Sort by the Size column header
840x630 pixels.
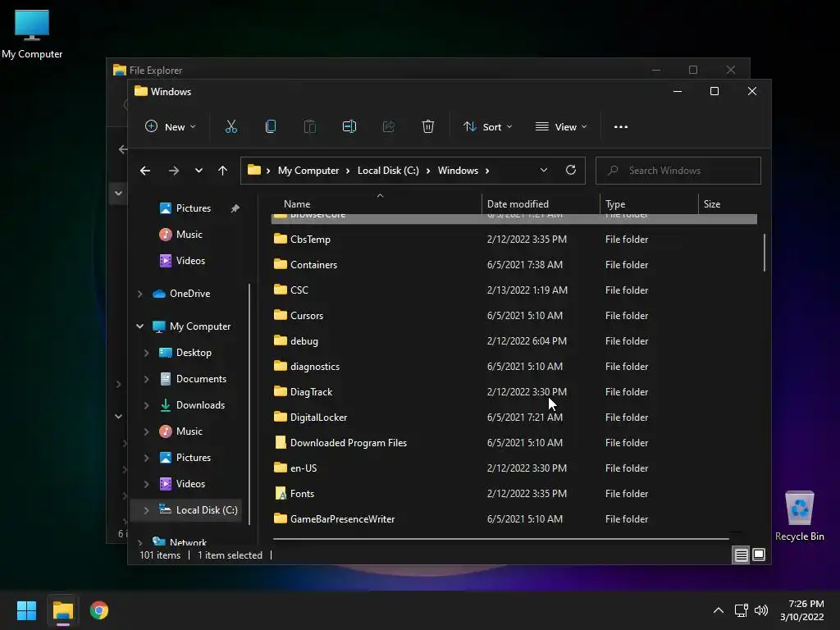click(x=711, y=204)
